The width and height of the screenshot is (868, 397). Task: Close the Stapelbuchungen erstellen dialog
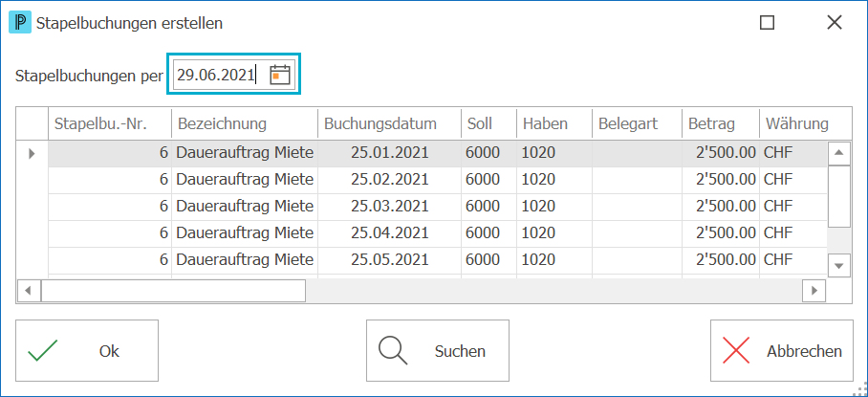coord(835,23)
